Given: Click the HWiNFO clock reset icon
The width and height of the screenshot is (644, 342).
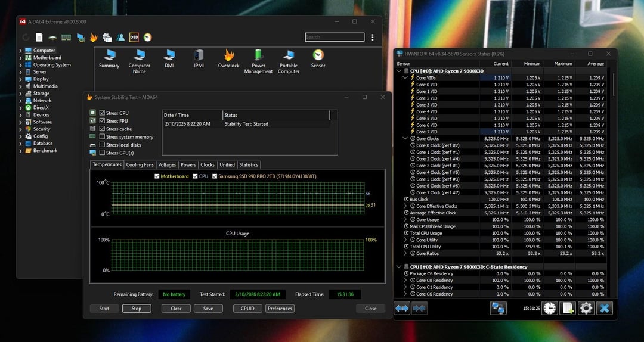Looking at the screenshot, I should 549,308.
